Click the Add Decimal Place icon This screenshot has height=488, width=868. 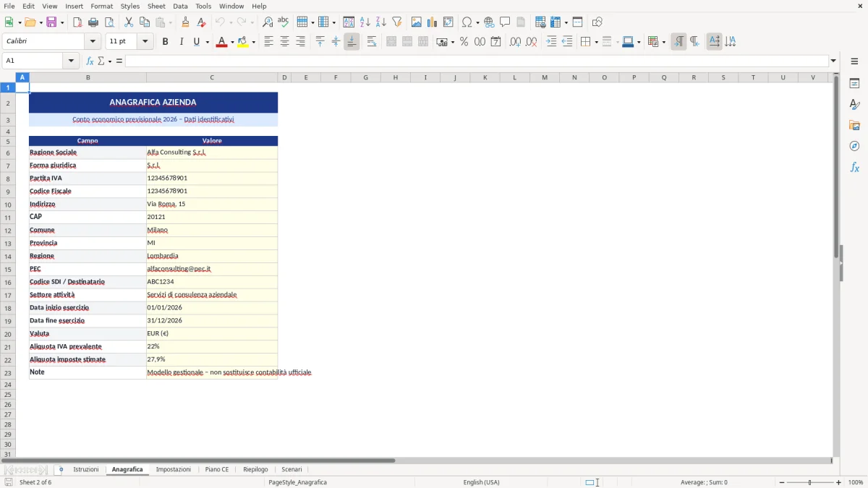coord(516,42)
